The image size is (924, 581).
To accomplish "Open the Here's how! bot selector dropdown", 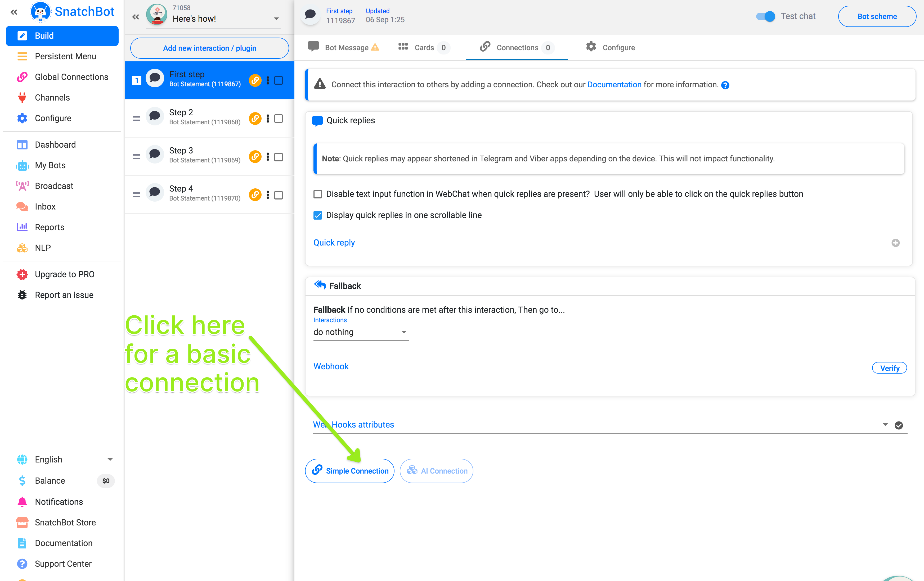I will (276, 19).
